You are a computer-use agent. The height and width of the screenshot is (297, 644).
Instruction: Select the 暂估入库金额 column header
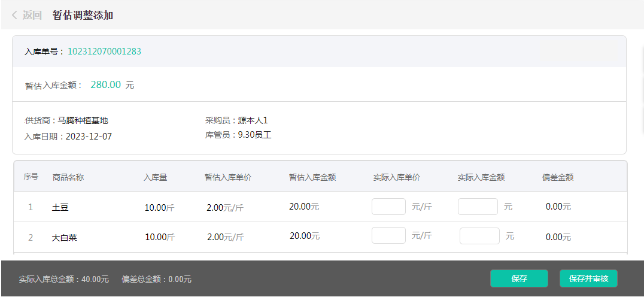312,177
